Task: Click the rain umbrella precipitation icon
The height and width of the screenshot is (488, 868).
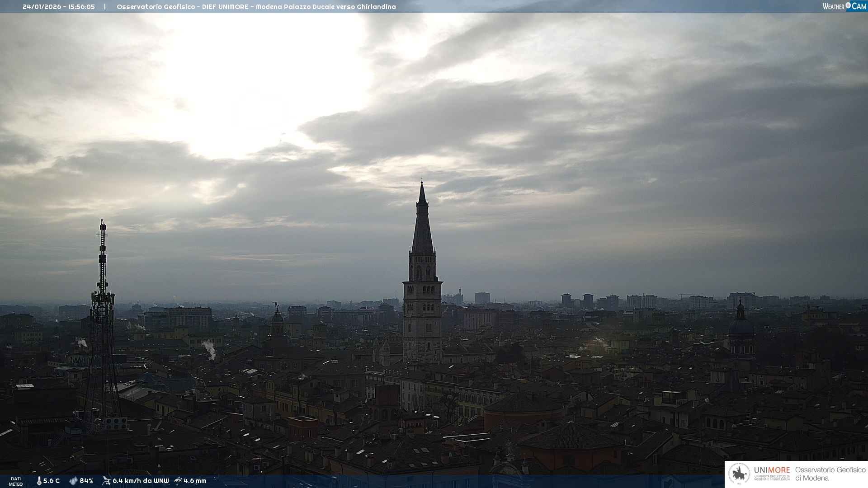Action: point(178,481)
